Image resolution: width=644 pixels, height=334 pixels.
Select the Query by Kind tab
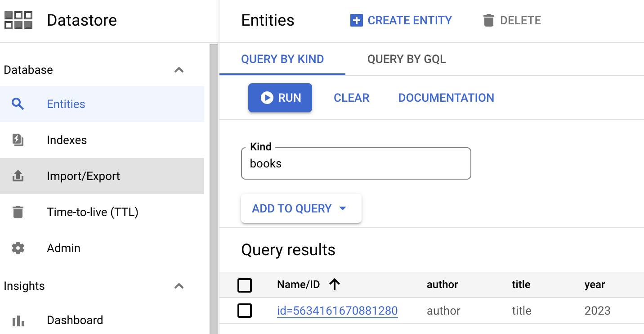click(x=282, y=59)
